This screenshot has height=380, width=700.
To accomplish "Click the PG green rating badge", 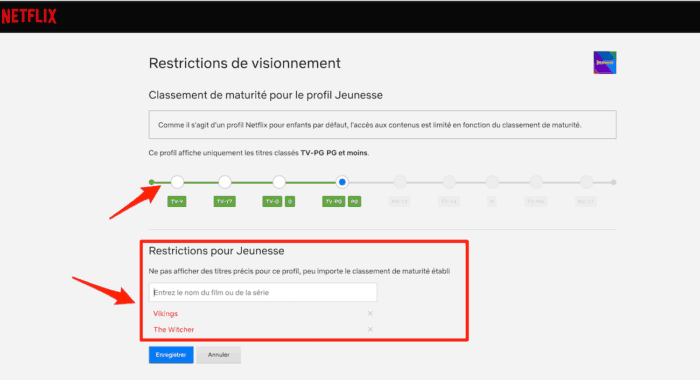I will click(x=354, y=202).
